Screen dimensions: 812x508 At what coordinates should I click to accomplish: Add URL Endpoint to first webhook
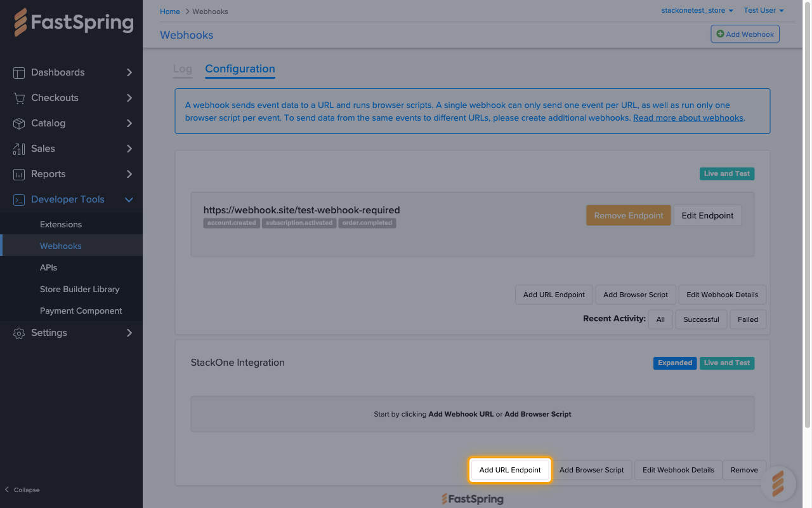554,295
